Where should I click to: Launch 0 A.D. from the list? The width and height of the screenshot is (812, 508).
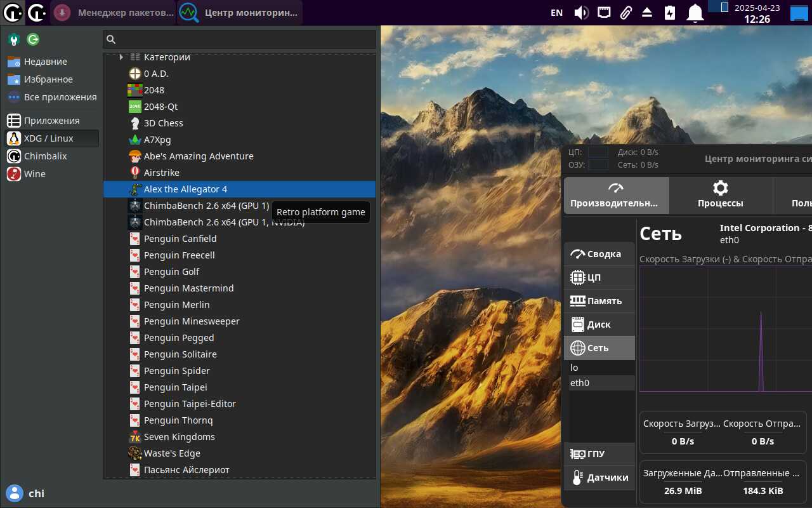(239, 74)
